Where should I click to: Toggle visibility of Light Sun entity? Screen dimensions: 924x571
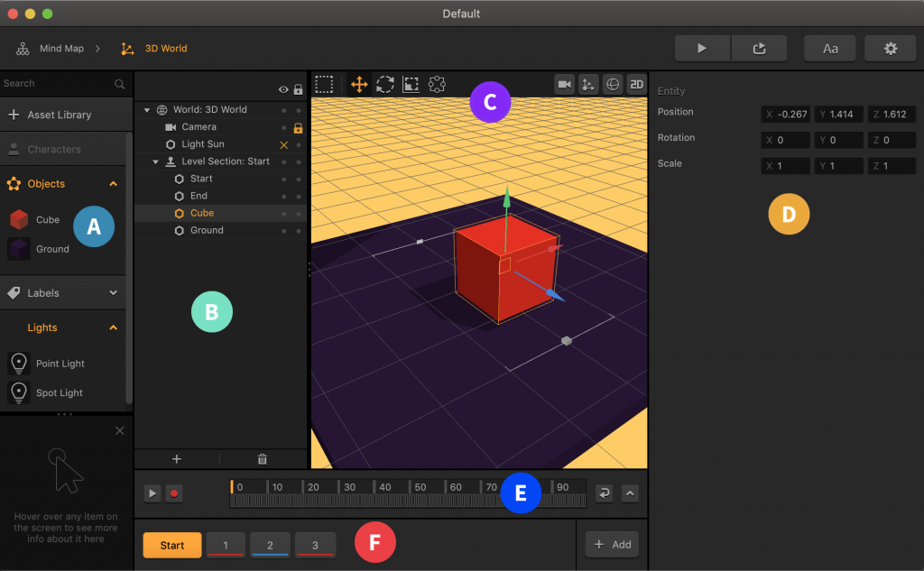click(284, 145)
